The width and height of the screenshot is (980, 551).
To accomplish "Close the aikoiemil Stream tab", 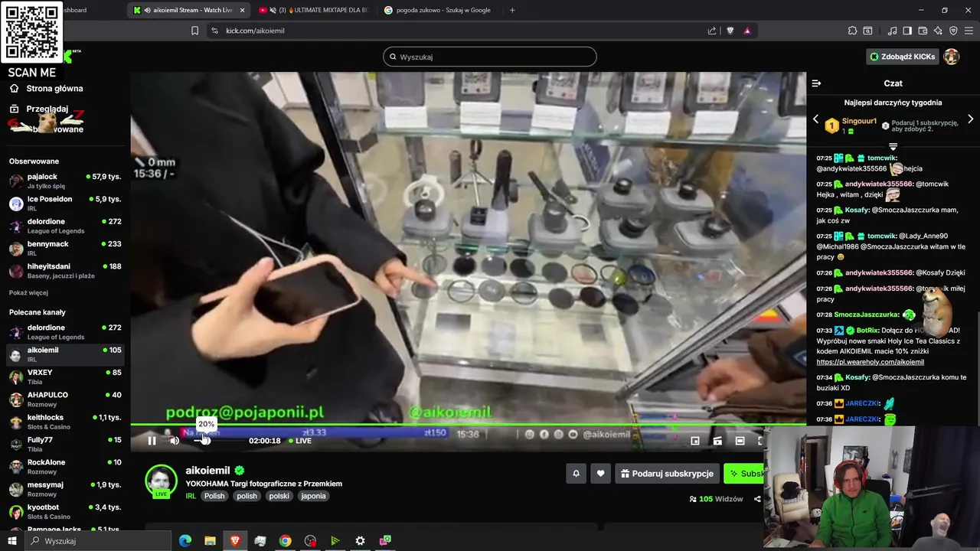I will [243, 10].
